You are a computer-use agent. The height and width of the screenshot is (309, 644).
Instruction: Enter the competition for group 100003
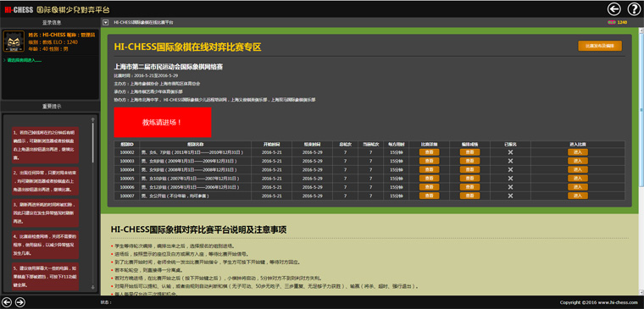(578, 161)
